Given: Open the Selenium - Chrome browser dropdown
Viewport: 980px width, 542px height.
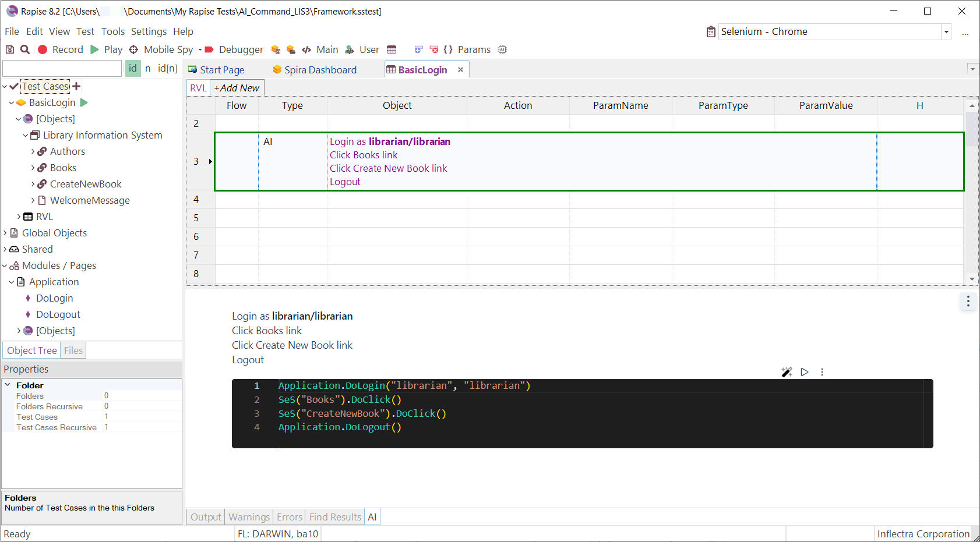Looking at the screenshot, I should pyautogui.click(x=946, y=31).
